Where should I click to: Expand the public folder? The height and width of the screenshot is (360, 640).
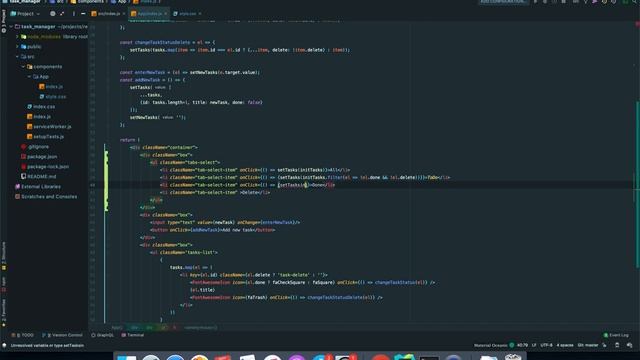(x=17, y=47)
